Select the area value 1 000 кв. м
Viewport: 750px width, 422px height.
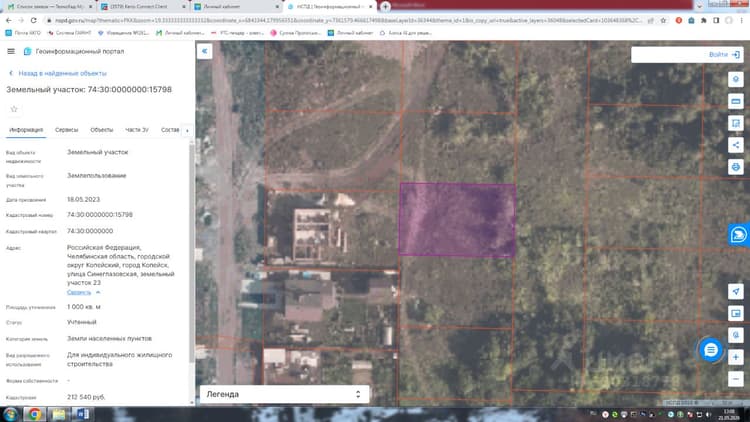click(x=84, y=307)
